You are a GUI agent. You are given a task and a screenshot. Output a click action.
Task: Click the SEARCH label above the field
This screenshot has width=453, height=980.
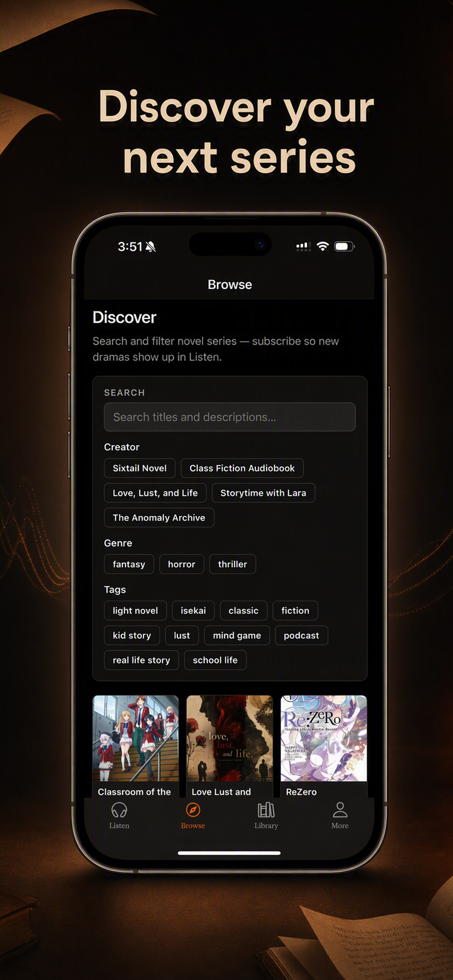click(x=124, y=393)
